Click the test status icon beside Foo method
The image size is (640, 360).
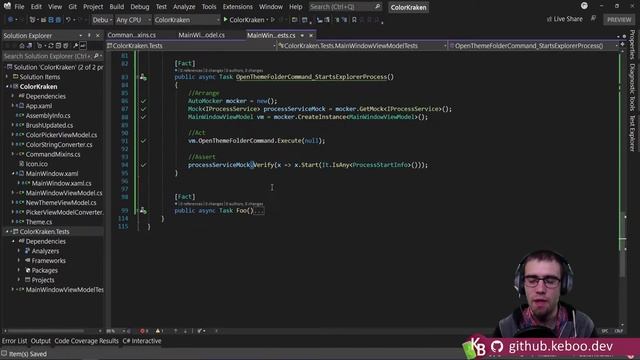[143, 211]
